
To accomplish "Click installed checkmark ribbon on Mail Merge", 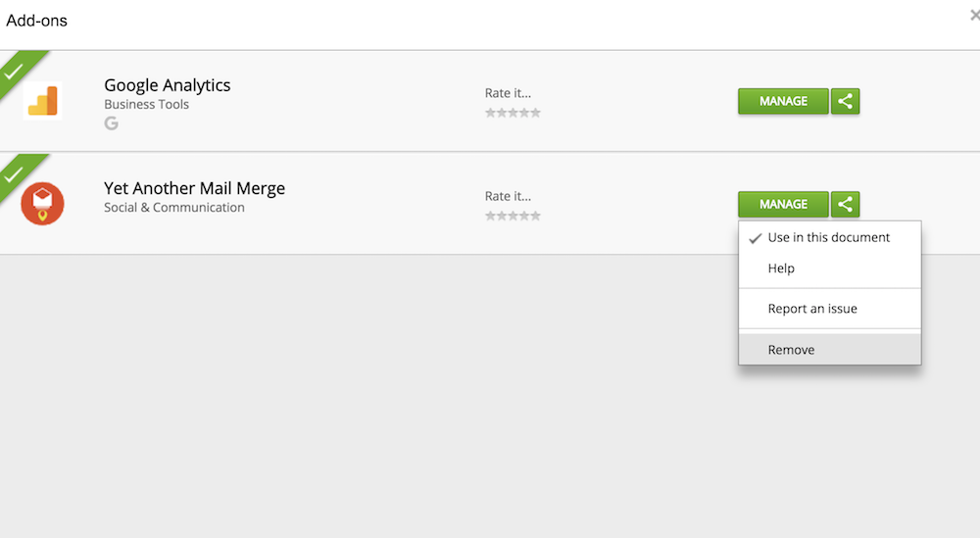I will coord(15,174).
